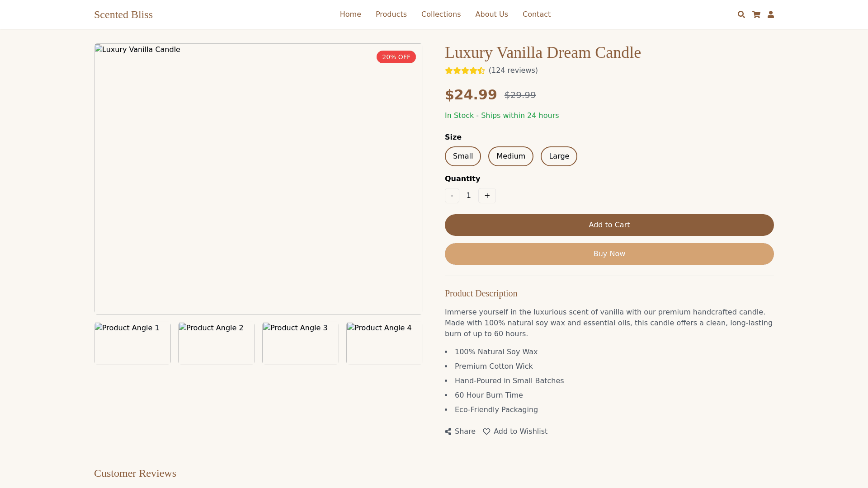
Task: Click the Scented Bliss logo
Action: [123, 14]
